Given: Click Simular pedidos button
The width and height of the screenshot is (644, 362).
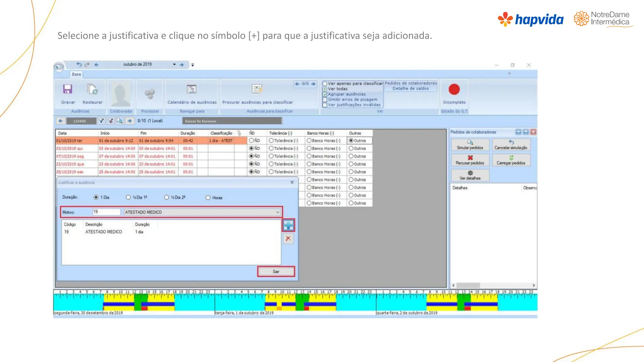Looking at the screenshot, I should point(470,145).
